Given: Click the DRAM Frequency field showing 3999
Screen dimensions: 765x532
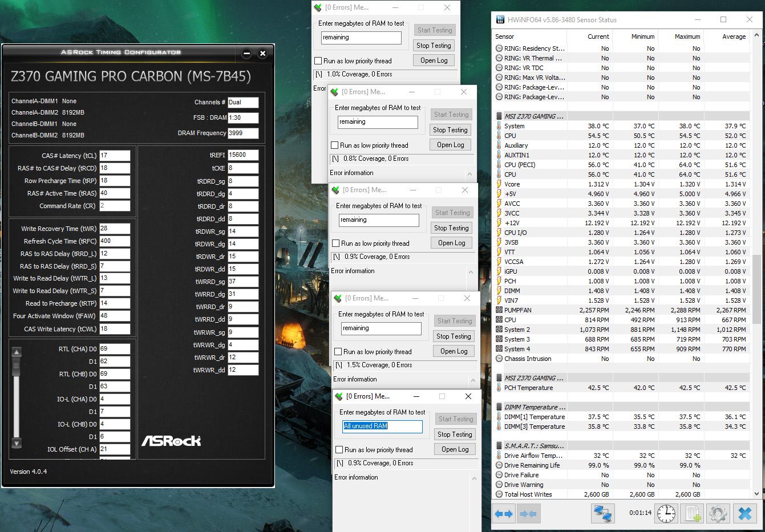Looking at the screenshot, I should (x=243, y=133).
